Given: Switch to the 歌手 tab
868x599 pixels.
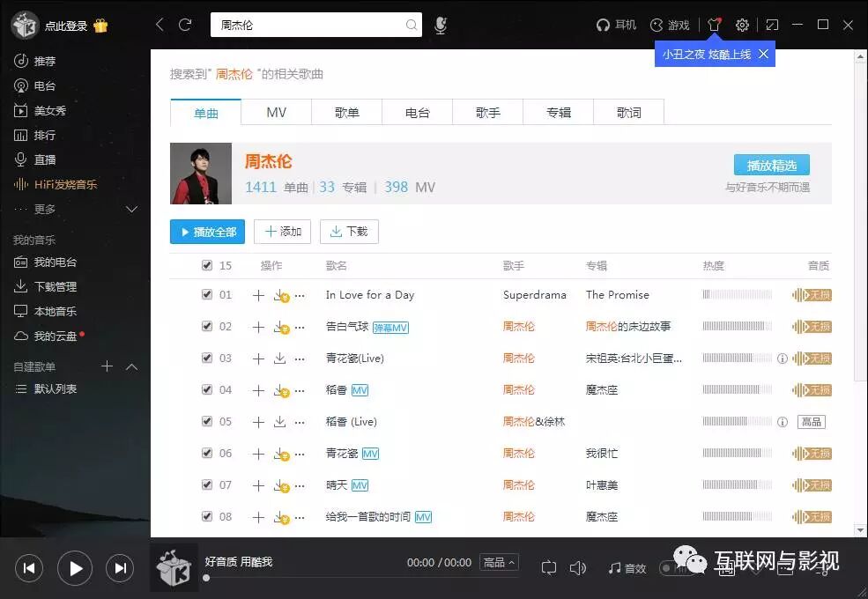Looking at the screenshot, I should pos(487,113).
